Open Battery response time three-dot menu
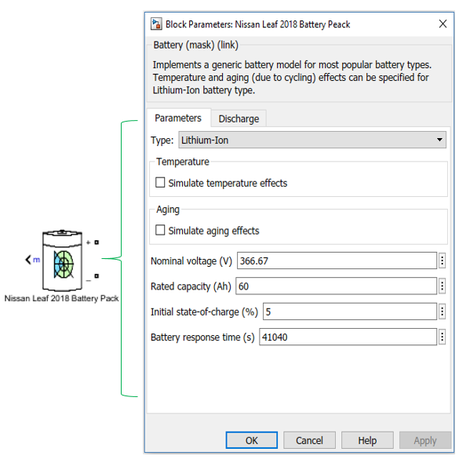 click(x=442, y=337)
